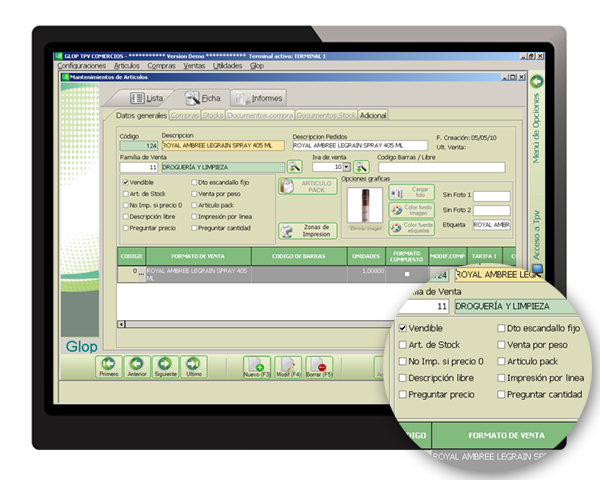Click the Familia de Venta code field
The width and height of the screenshot is (600, 480).
tap(139, 167)
